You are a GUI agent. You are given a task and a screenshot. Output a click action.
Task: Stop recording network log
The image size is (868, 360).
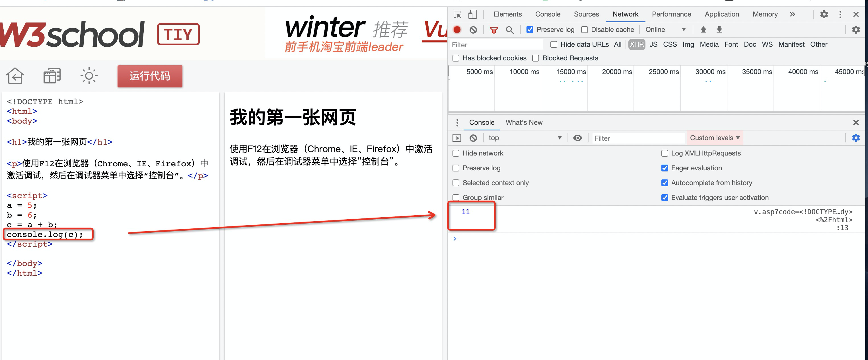tap(457, 30)
